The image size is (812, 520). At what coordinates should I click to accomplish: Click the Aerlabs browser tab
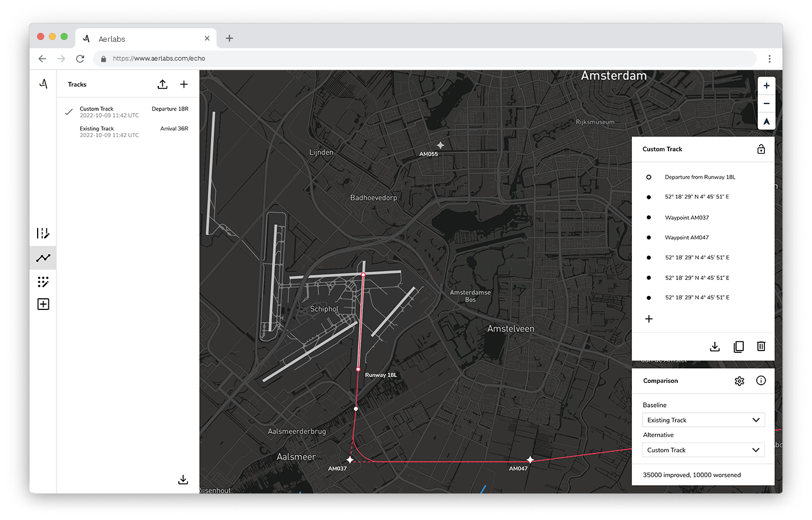tap(147, 38)
